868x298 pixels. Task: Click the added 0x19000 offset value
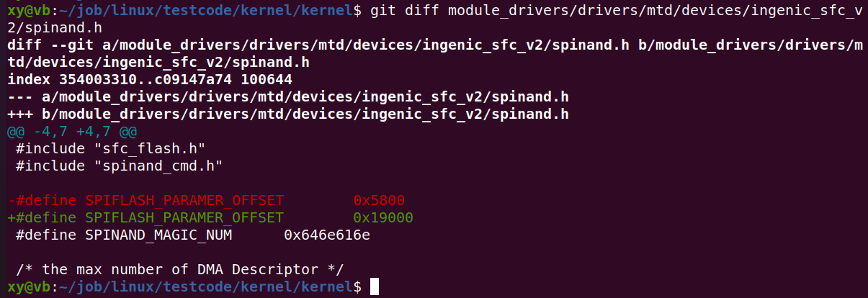pyautogui.click(x=383, y=217)
